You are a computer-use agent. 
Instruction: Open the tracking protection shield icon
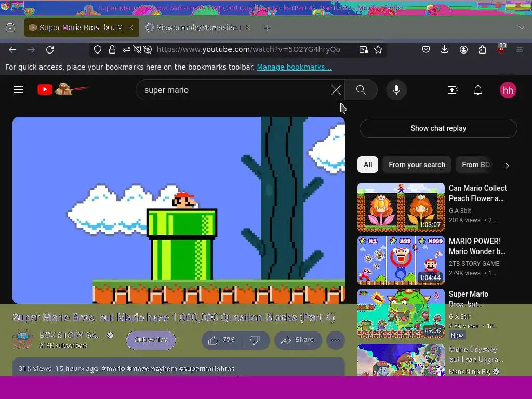[x=98, y=49]
